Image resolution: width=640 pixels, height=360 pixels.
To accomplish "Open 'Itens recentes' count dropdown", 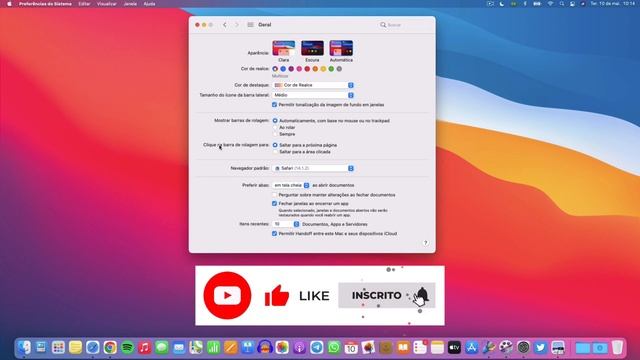I will (x=286, y=224).
